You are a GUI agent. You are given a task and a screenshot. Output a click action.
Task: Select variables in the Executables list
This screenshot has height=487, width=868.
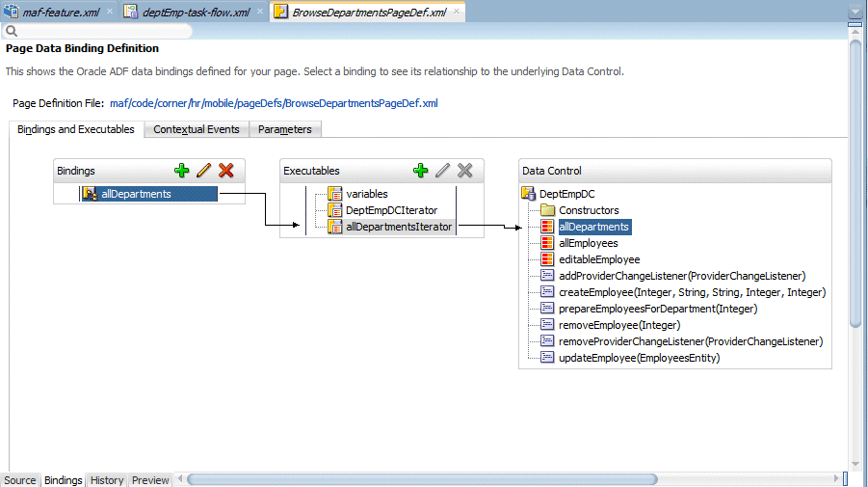pyautogui.click(x=366, y=194)
